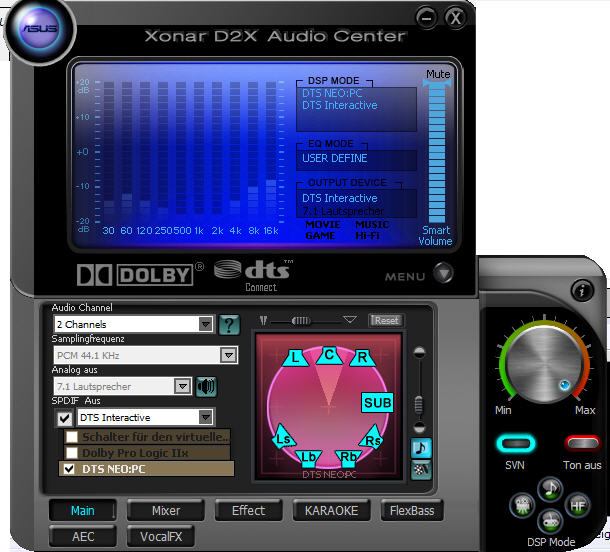
Task: Click the Reset button
Action: (x=385, y=320)
